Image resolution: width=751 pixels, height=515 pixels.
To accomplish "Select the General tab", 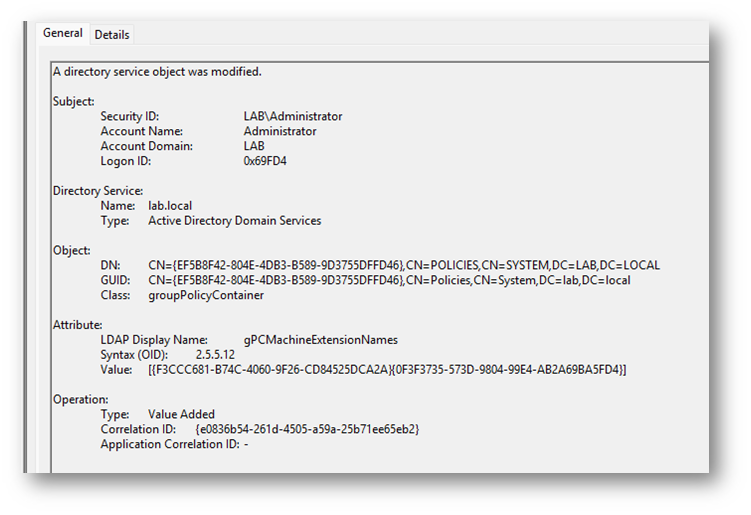I will (62, 33).
